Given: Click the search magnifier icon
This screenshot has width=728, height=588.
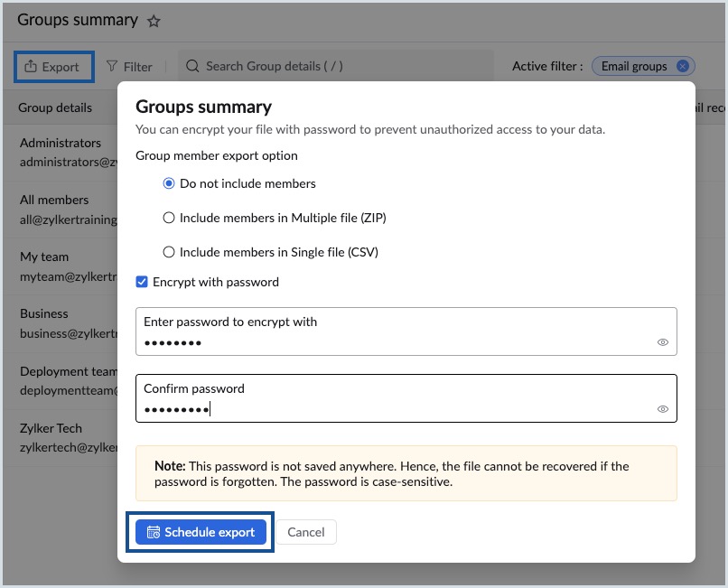Looking at the screenshot, I should point(192,66).
